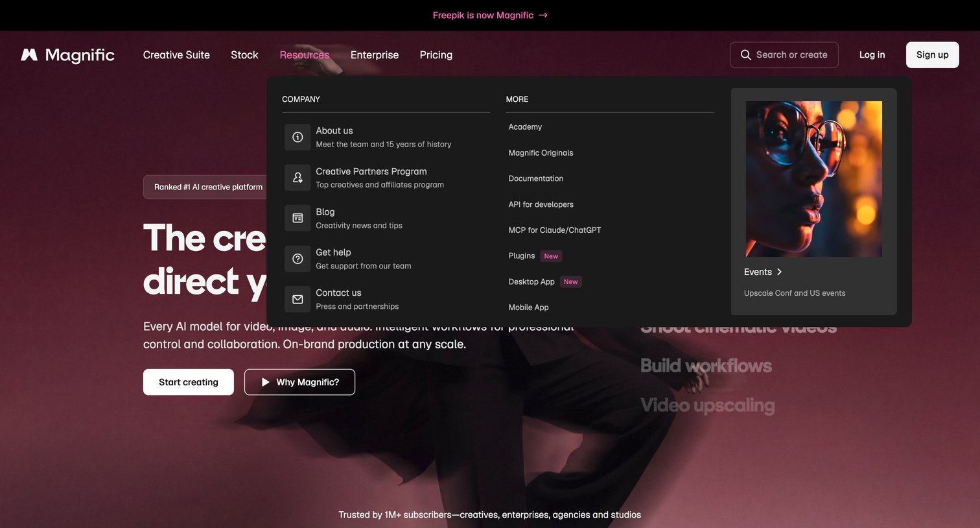Open the Enterprise menu
This screenshot has width=980, height=528.
(x=375, y=55)
